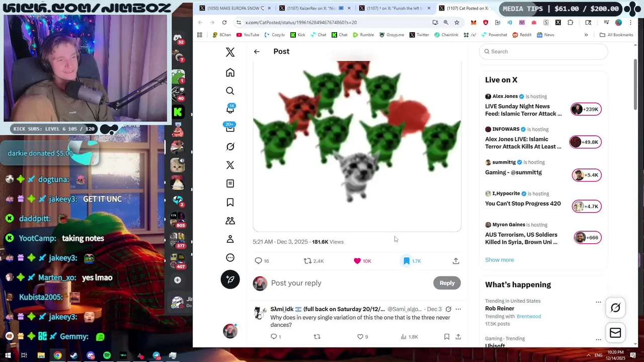The image size is (644, 362).
Task: Unlike the post with 10K heart
Action: 363,261
